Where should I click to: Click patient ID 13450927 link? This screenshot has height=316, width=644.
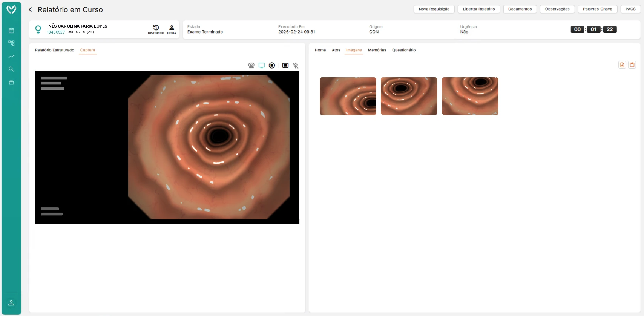[56, 32]
